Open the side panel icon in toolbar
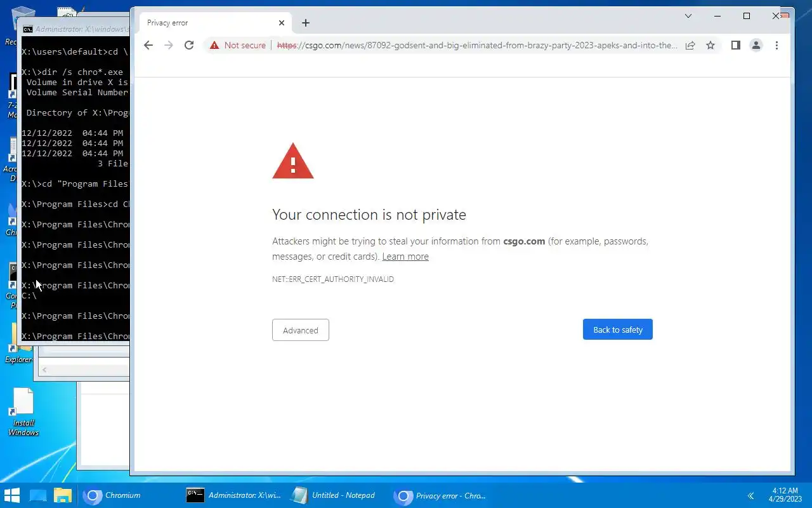The image size is (812, 508). click(x=736, y=45)
